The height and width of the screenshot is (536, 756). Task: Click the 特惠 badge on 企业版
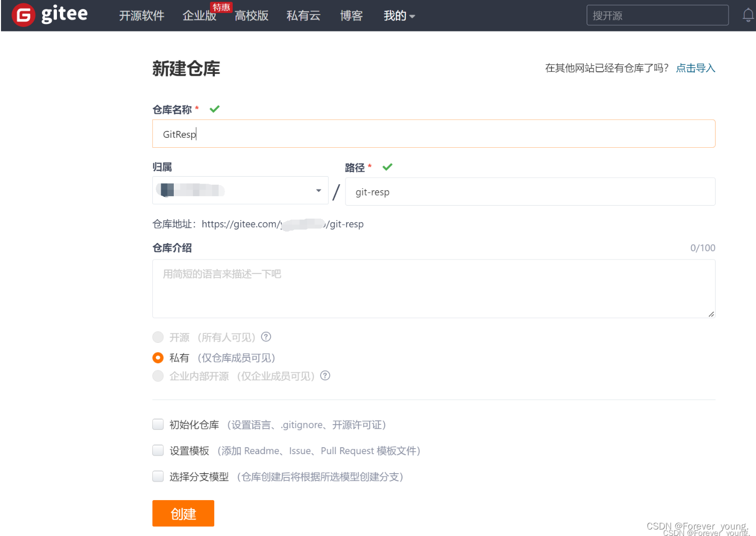pos(221,7)
